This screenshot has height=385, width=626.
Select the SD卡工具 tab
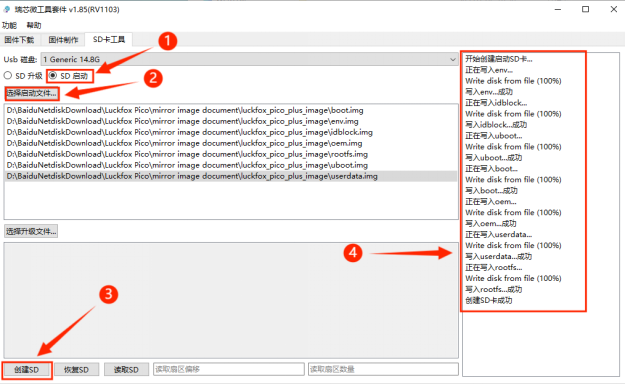[x=109, y=39]
